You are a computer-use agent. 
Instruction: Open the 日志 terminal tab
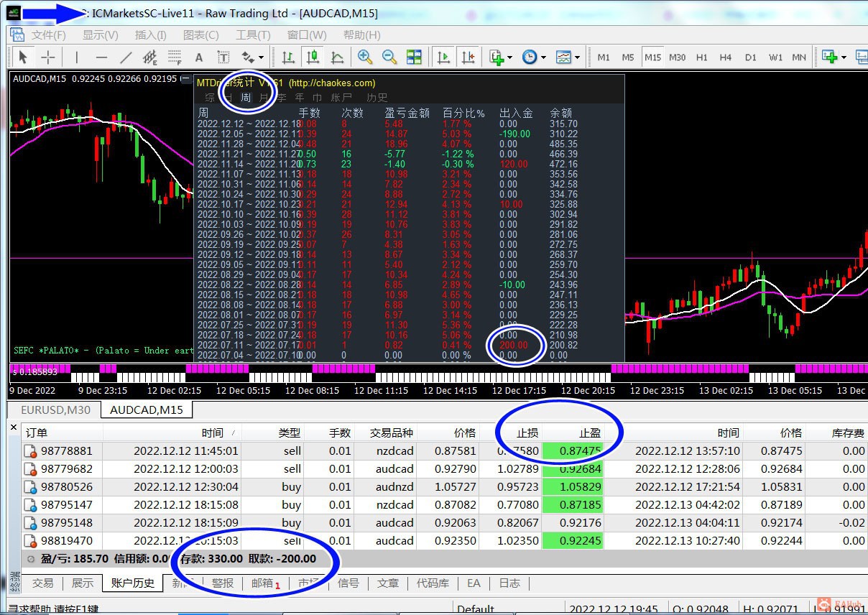(x=509, y=583)
